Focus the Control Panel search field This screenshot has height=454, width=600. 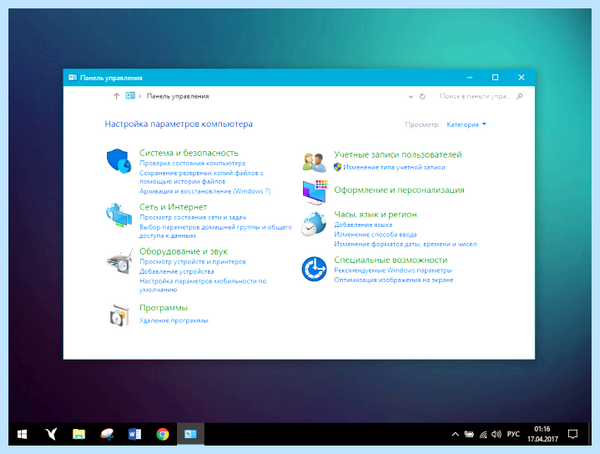pos(475,96)
